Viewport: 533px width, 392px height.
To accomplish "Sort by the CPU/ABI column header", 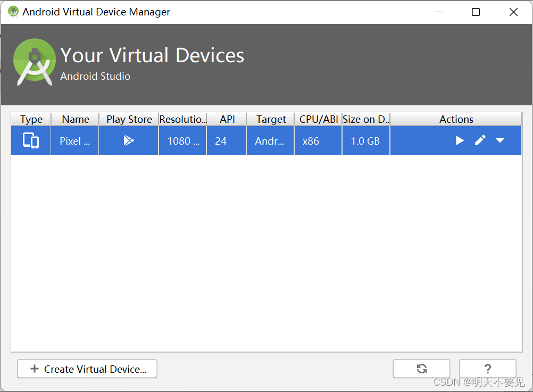I will tap(318, 119).
